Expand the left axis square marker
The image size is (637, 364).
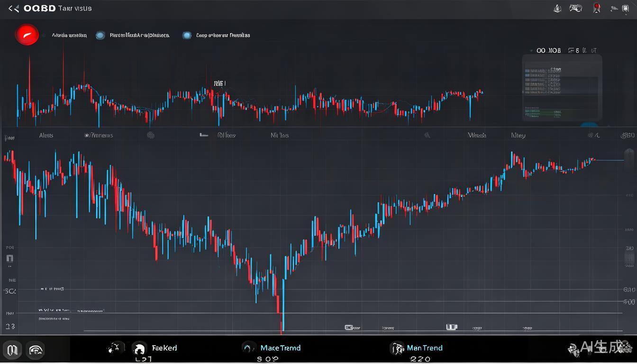(x=9, y=259)
